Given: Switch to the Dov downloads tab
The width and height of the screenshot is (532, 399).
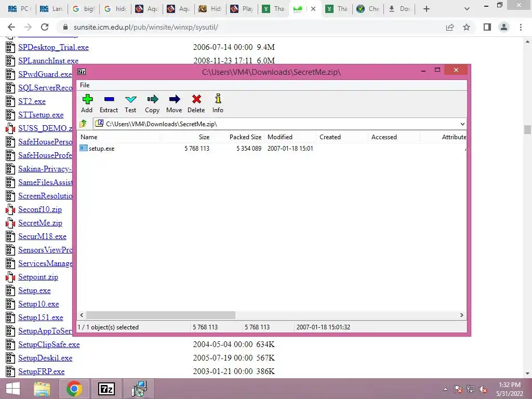Looking at the screenshot, I should click(x=400, y=9).
